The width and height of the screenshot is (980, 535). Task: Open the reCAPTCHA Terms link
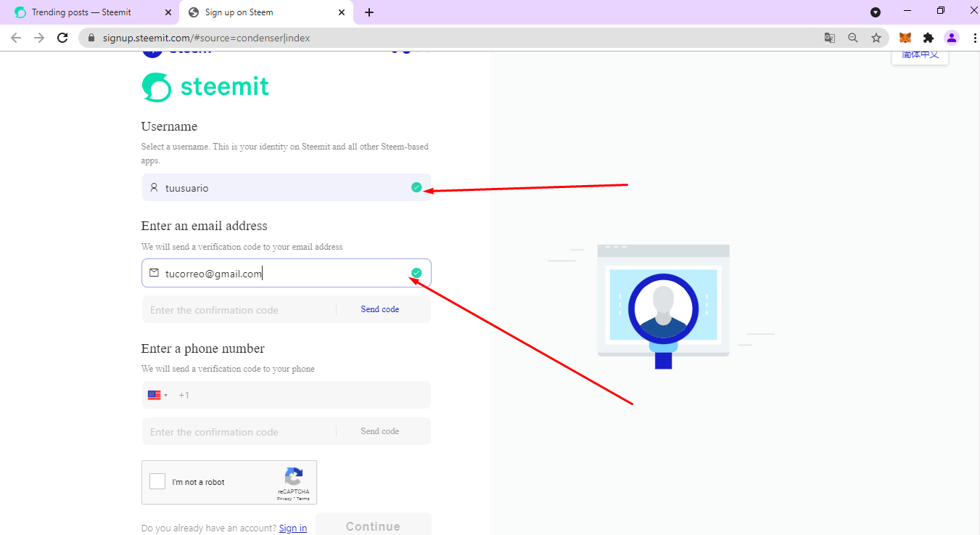click(303, 499)
